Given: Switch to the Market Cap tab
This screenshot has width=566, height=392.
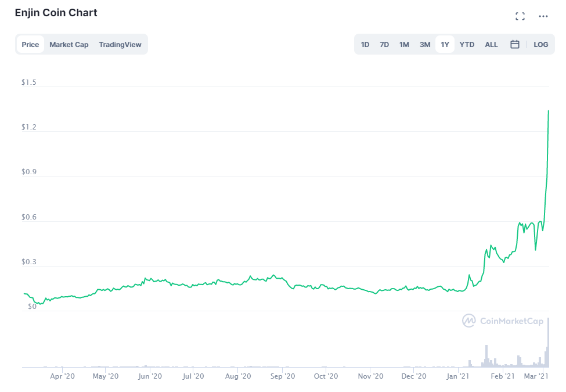Looking at the screenshot, I should coord(69,44).
